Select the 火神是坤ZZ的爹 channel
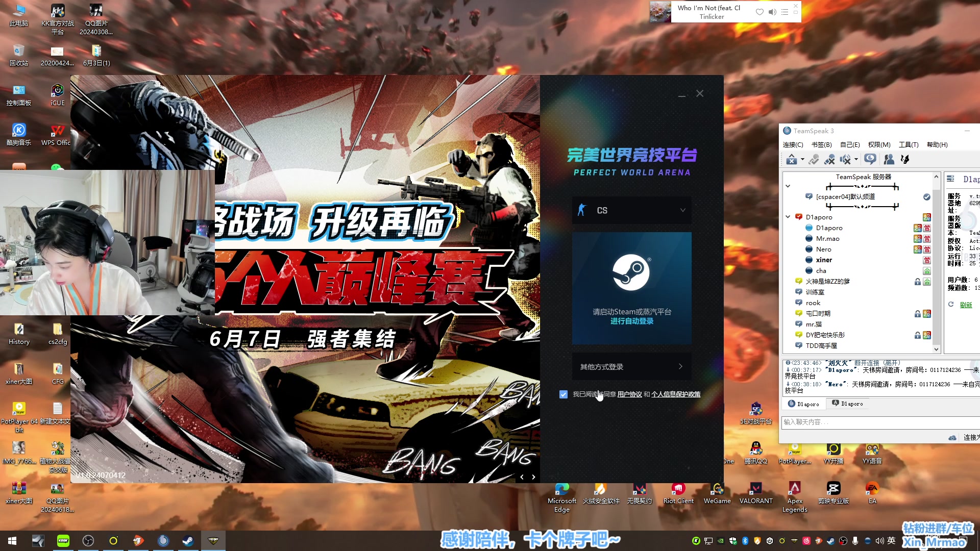980x551 pixels. (827, 282)
